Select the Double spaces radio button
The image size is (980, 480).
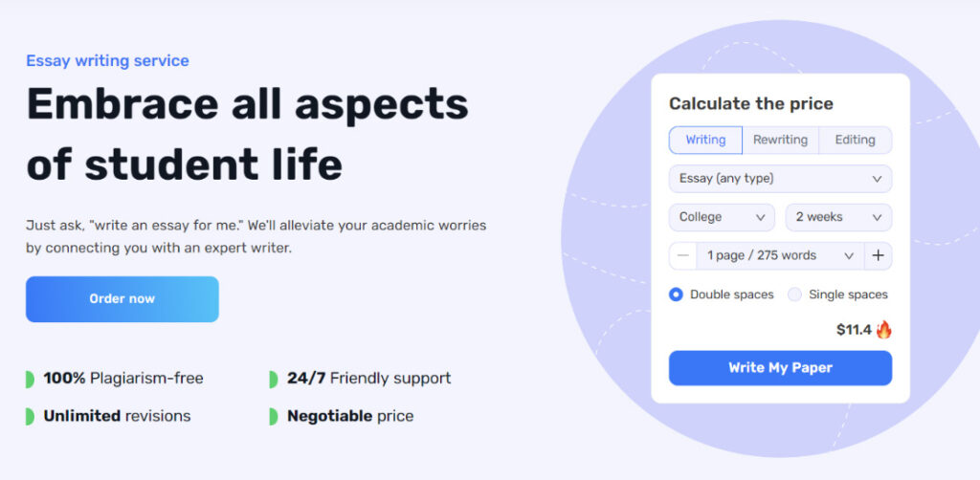(x=676, y=295)
